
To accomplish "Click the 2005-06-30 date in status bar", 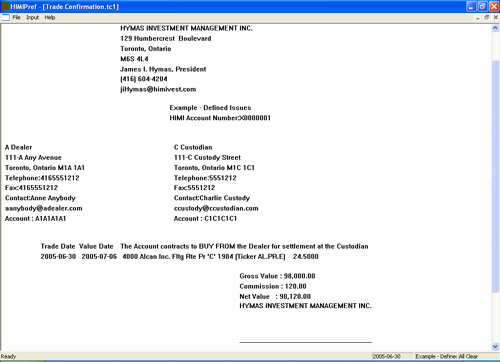I will point(387,356).
